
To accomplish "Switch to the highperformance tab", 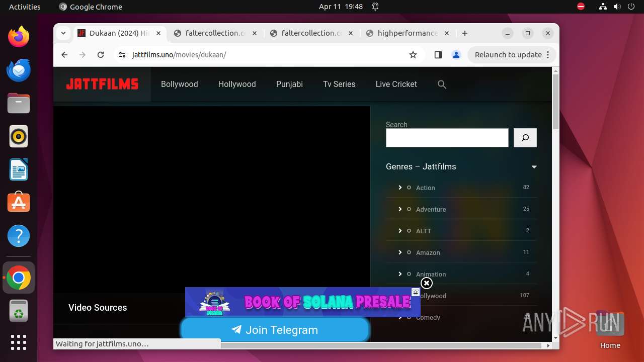I will [x=408, y=33].
